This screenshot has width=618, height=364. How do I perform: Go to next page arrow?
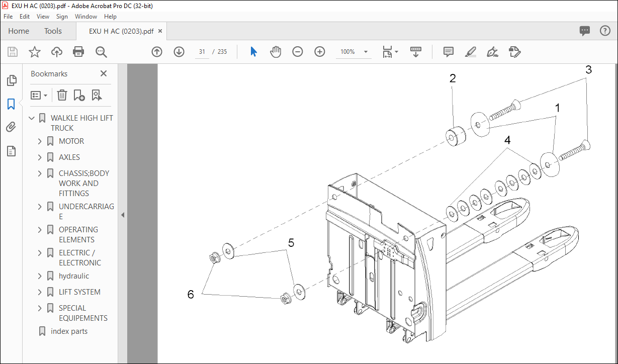(x=179, y=52)
